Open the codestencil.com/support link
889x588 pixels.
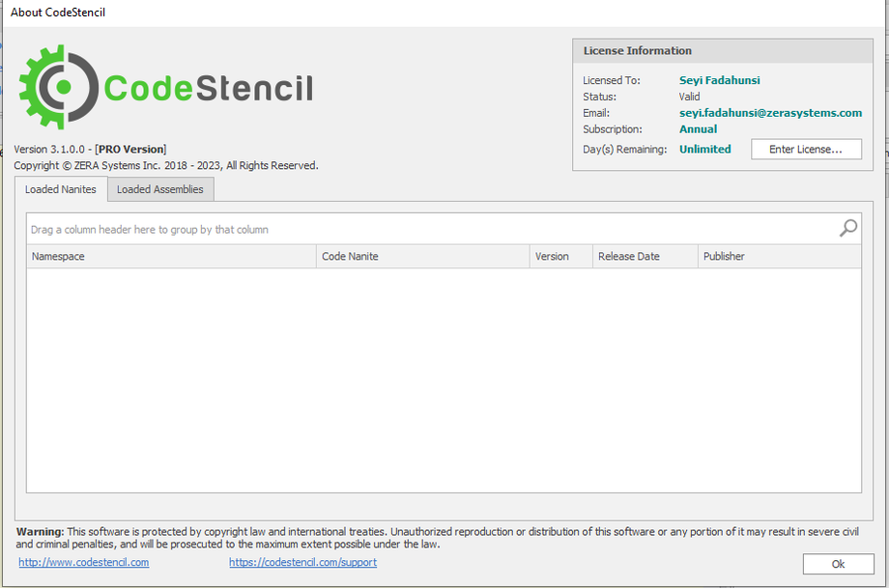click(x=302, y=562)
